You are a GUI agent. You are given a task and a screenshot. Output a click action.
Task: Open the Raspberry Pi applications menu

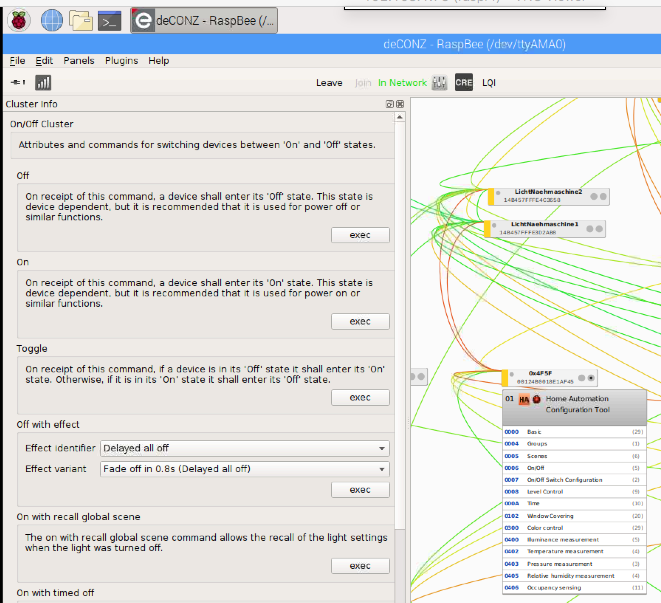[x=19, y=20]
